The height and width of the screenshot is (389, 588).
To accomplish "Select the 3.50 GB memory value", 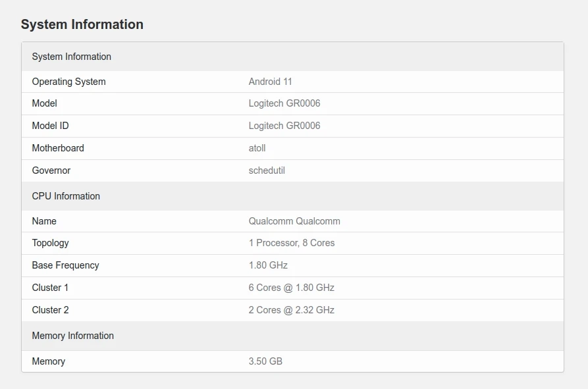I will 265,361.
